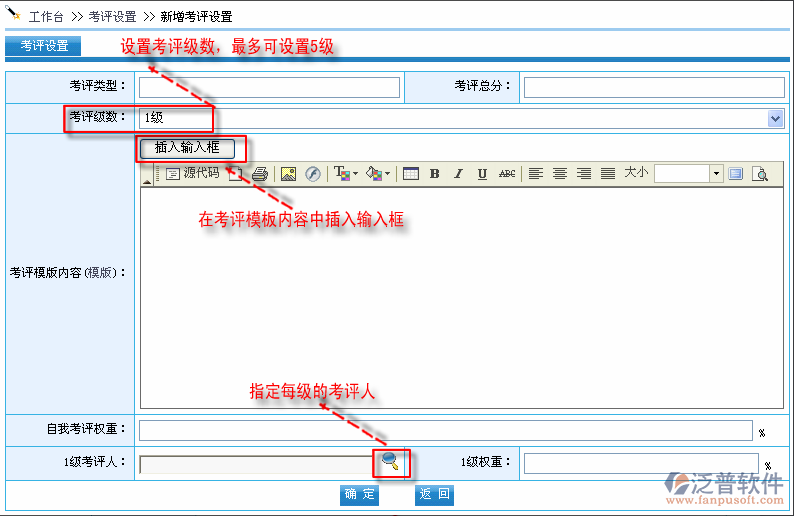Insert image using the picture icon
794x516 pixels.
click(x=288, y=174)
